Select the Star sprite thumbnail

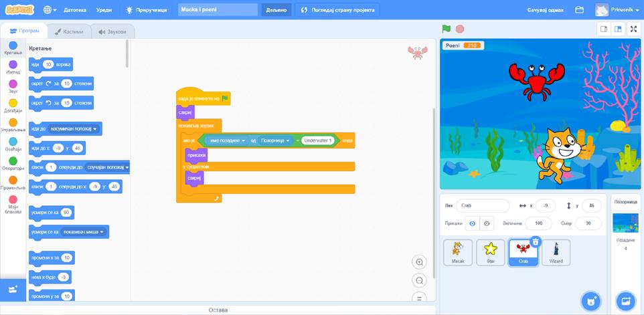[x=491, y=252]
